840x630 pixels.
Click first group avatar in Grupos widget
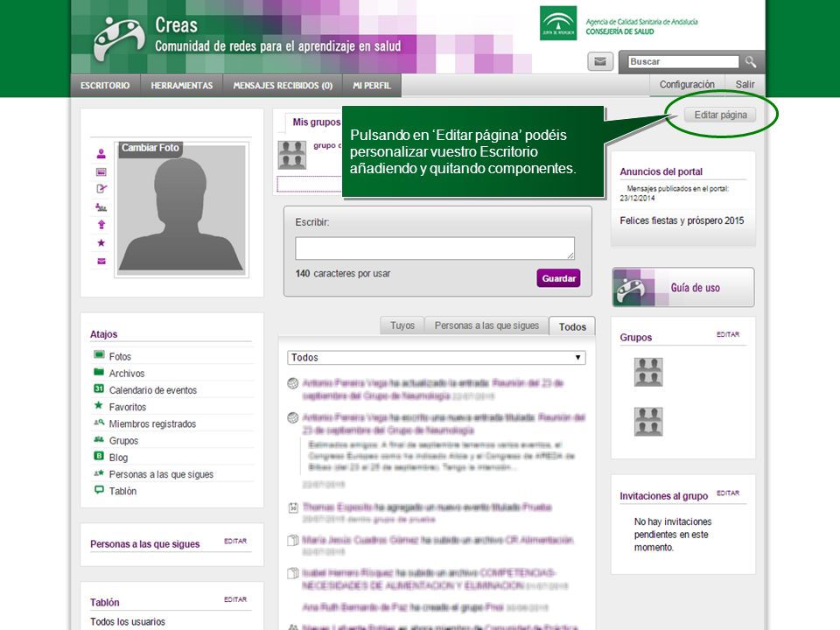(x=648, y=372)
